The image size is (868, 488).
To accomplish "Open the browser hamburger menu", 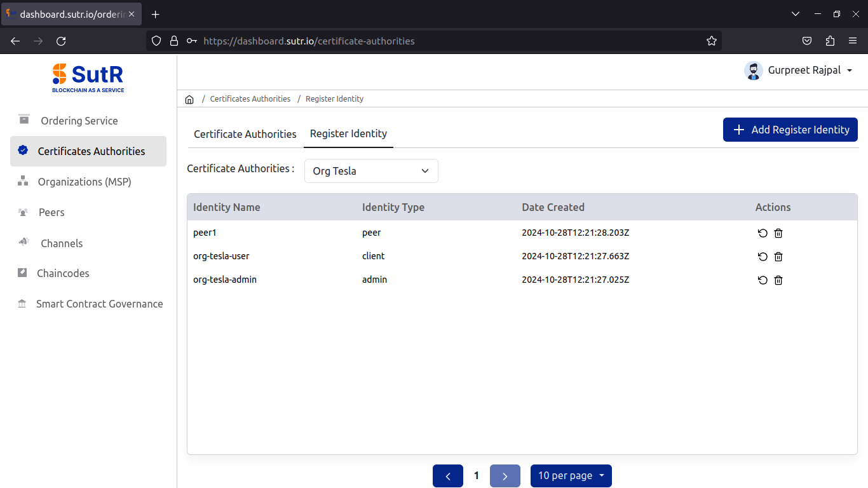I will click(853, 41).
